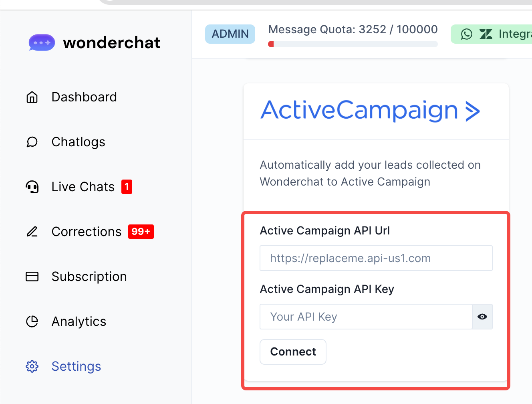Viewport: 532px width, 404px height.
Task: Click the Live Chats headset icon
Action: pyautogui.click(x=32, y=187)
